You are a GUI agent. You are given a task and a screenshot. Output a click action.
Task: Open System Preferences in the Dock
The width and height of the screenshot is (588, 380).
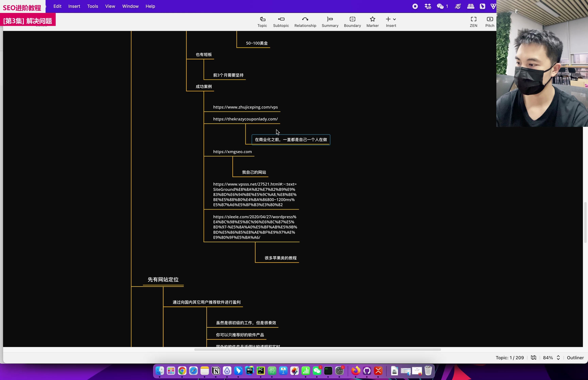click(x=340, y=371)
